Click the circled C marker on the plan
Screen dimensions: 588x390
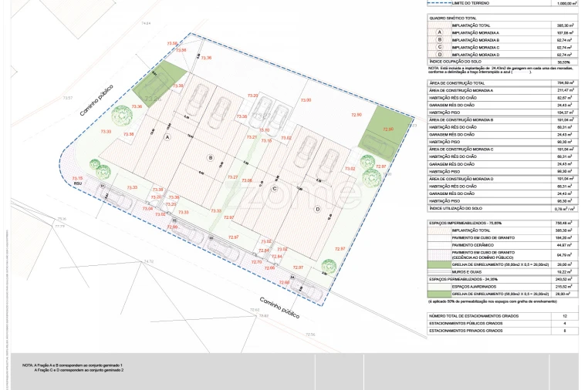274,188
